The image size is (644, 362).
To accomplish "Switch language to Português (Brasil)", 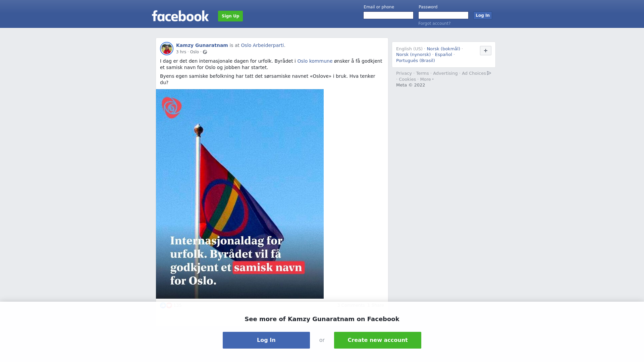I will [x=415, y=61].
